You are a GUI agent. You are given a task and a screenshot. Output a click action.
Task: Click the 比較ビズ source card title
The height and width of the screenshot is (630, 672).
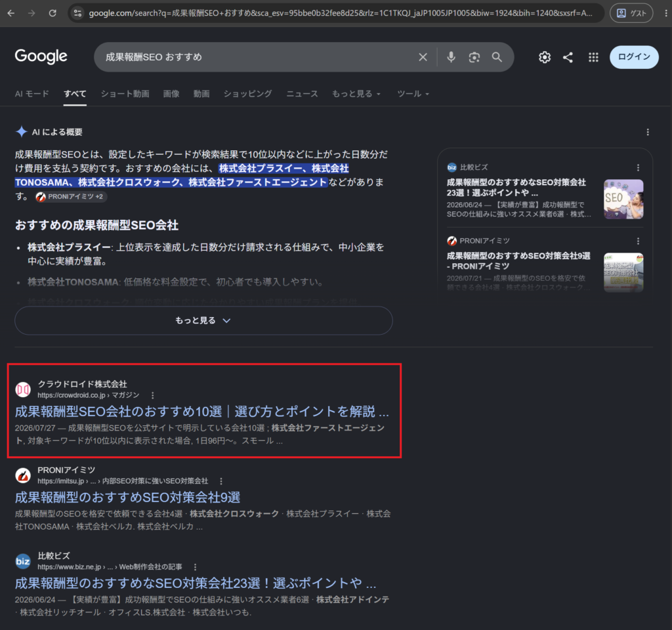tap(516, 187)
